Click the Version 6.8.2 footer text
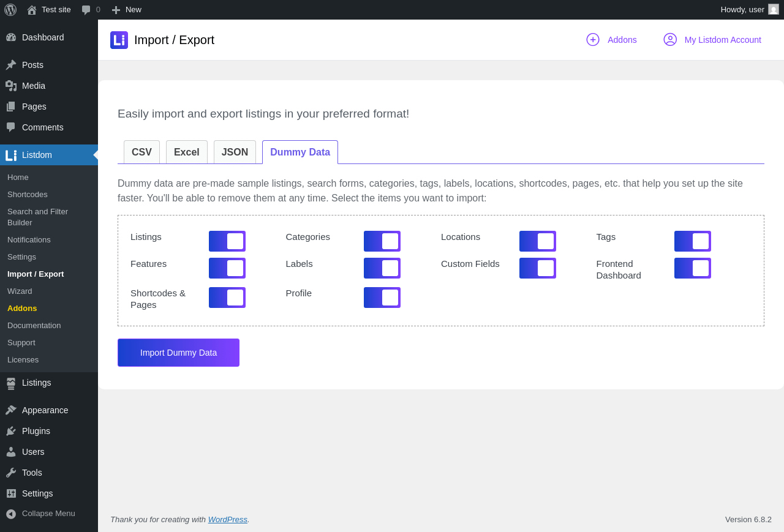 click(x=748, y=519)
